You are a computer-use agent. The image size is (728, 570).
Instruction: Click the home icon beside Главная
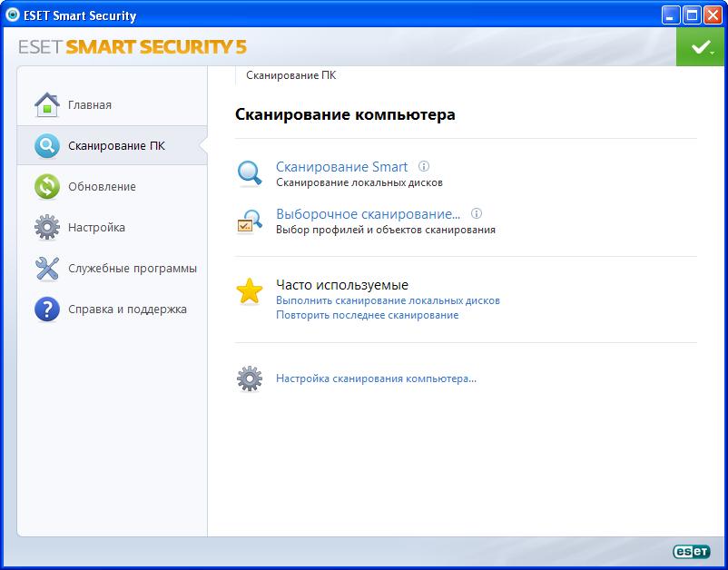tap(47, 105)
